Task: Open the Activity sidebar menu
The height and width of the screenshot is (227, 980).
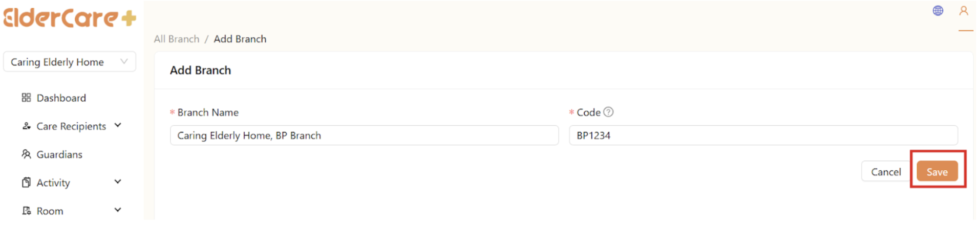Action: click(x=53, y=183)
